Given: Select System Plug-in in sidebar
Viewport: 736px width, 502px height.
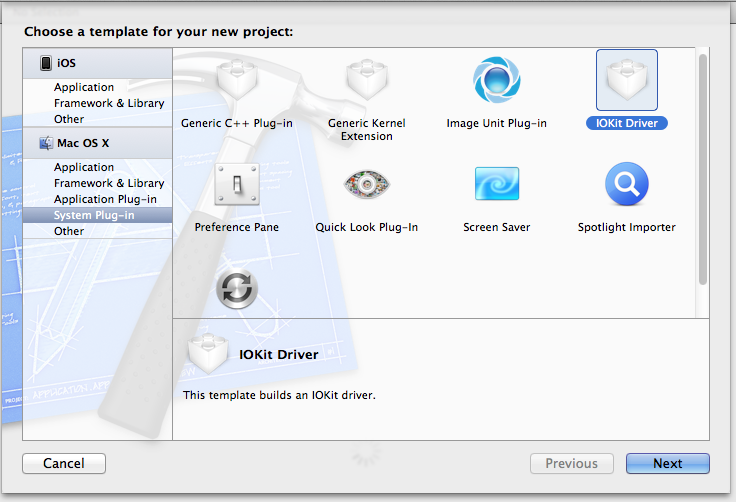Looking at the screenshot, I should (94, 215).
